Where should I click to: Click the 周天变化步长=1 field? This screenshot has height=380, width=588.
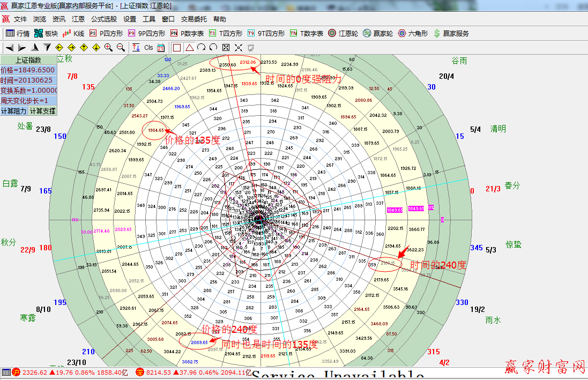point(28,101)
